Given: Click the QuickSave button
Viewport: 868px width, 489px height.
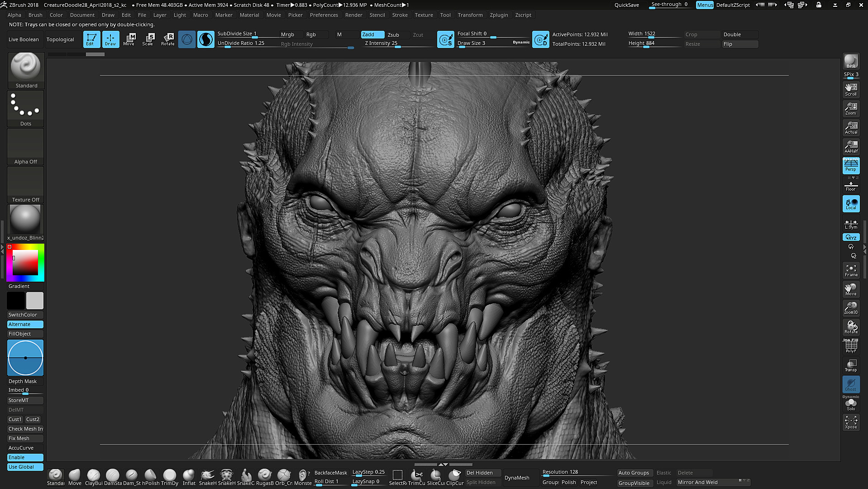Looking at the screenshot, I should pos(626,5).
